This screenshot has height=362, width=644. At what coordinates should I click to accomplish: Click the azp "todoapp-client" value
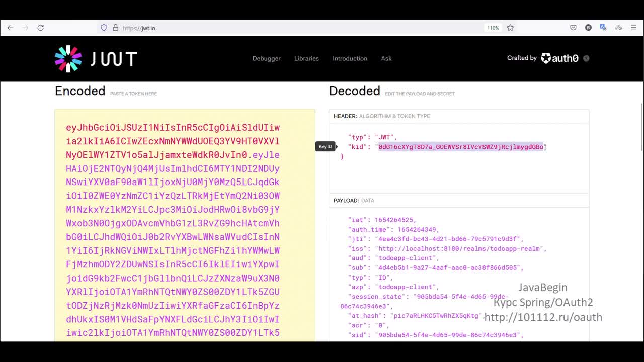(x=407, y=287)
